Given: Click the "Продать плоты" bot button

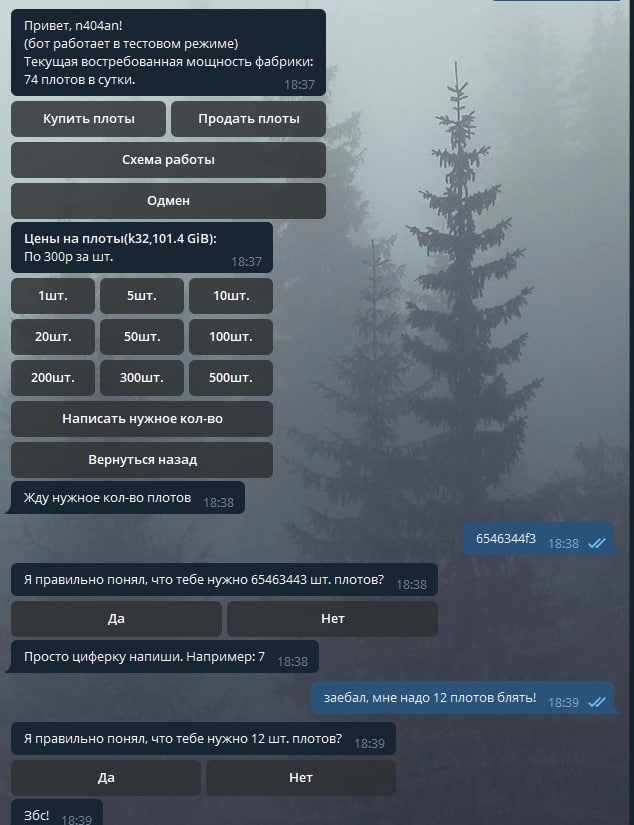Looking at the screenshot, I should point(248,119).
